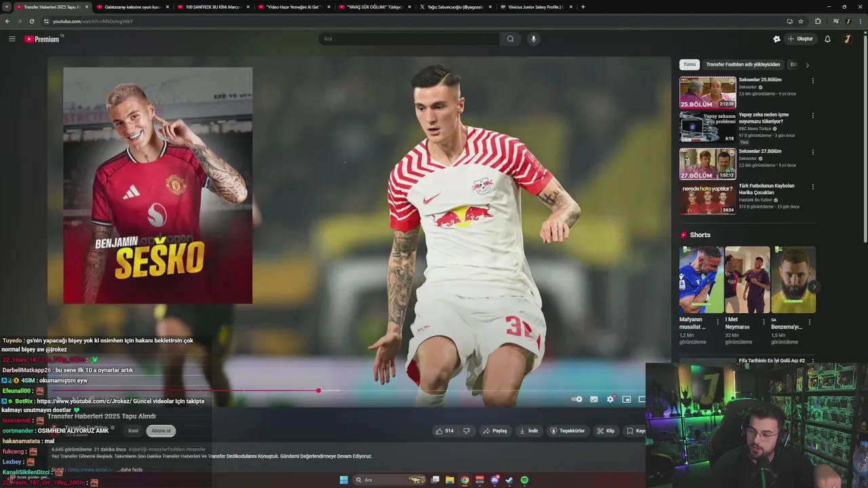Open options for Türk Futbolunun Kaybolan video
The image size is (868, 488).
tap(812, 187)
